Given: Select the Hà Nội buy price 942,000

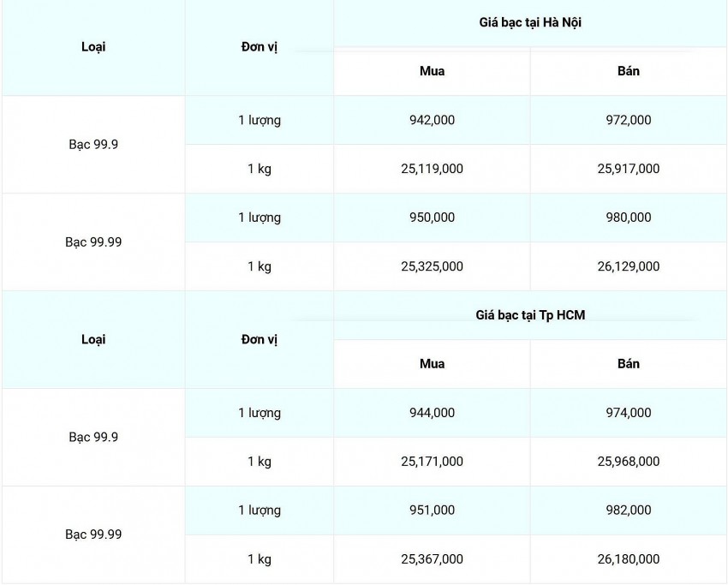Looking at the screenshot, I should [x=432, y=120].
